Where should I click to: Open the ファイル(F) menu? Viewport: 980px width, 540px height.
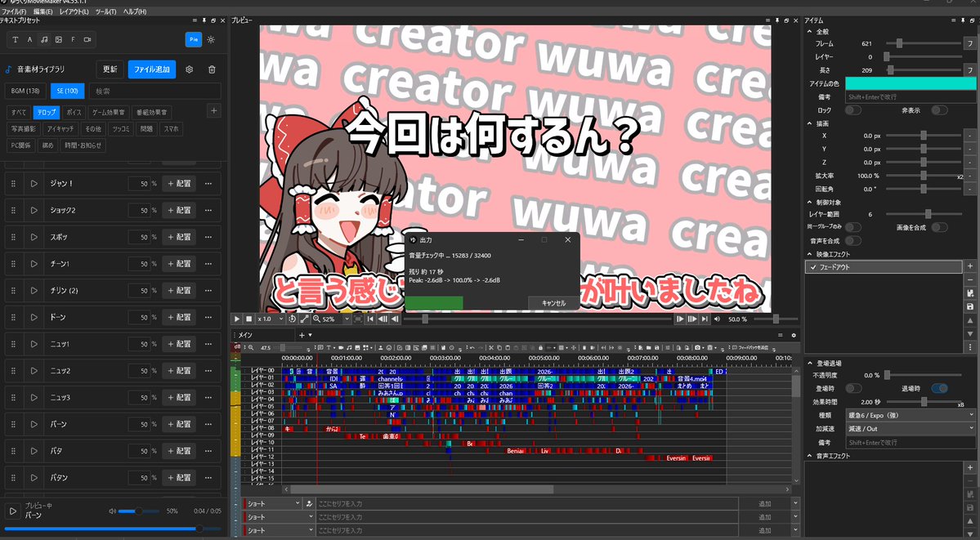click(14, 12)
